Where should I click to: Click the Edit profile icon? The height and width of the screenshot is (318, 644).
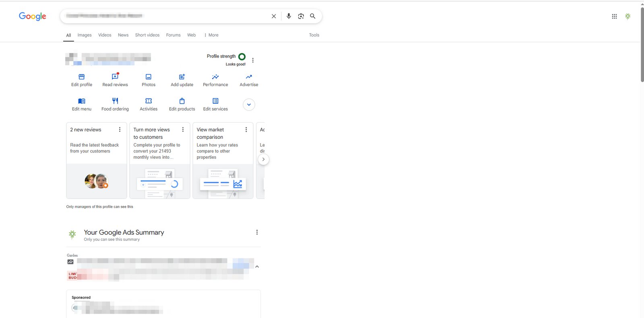(x=81, y=77)
